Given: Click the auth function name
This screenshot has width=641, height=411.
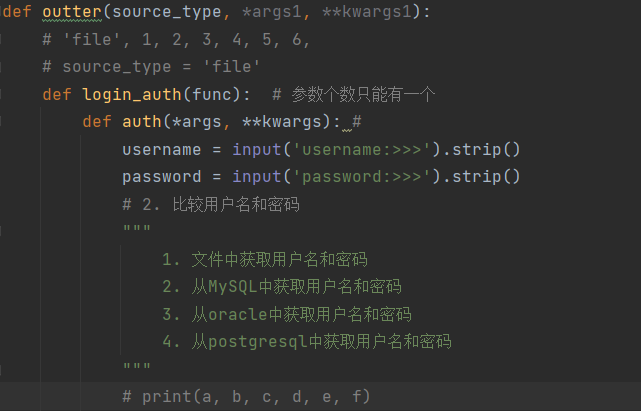Looking at the screenshot, I should tap(140, 122).
